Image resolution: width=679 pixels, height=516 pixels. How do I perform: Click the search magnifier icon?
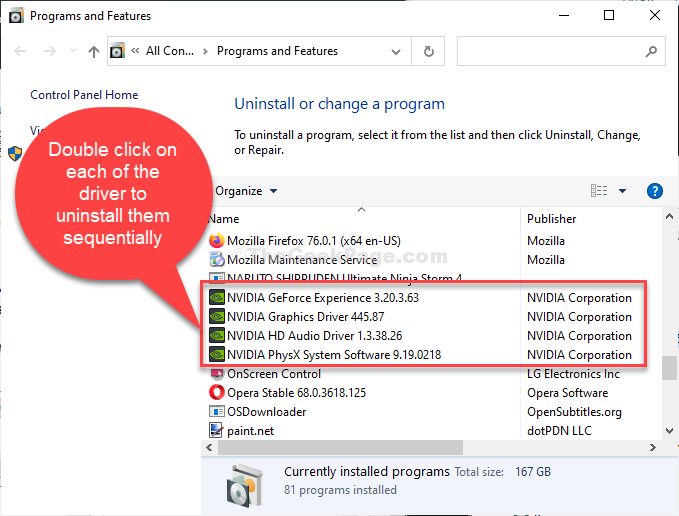[x=651, y=52]
